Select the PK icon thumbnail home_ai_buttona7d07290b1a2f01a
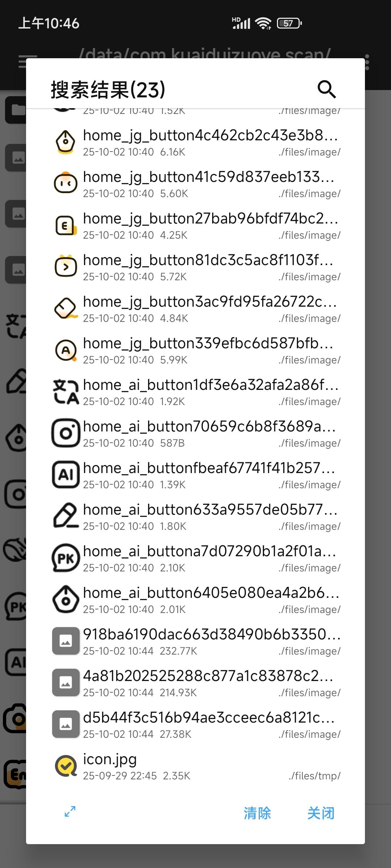The image size is (391, 868). (66, 558)
